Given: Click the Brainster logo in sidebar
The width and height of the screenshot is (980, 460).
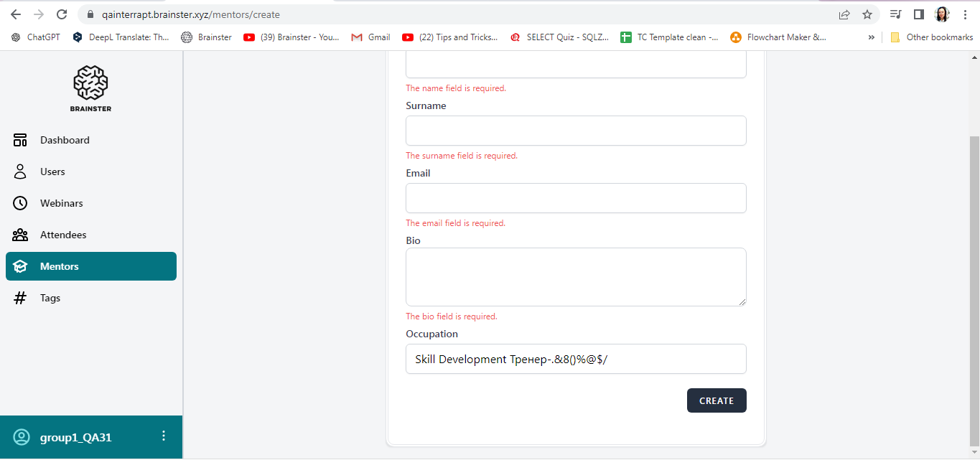Looking at the screenshot, I should pos(90,88).
